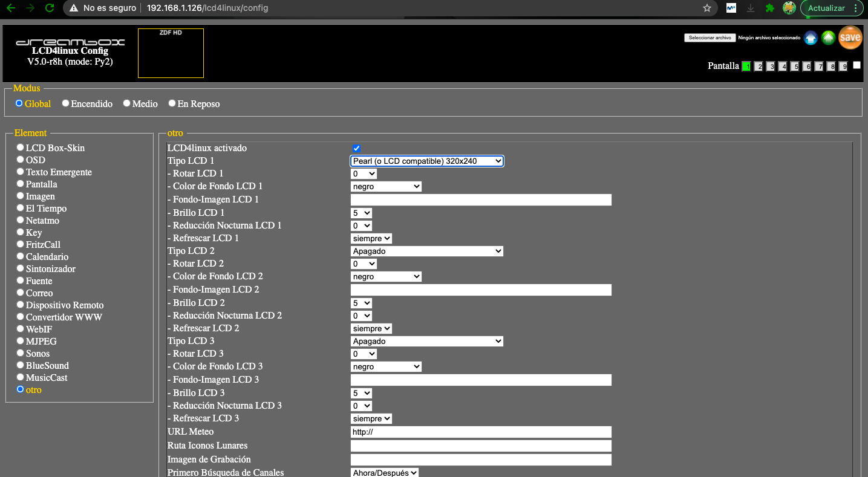Screen dimensions: 868x477
Task: Select the Encendido mode radio button
Action: tap(65, 103)
